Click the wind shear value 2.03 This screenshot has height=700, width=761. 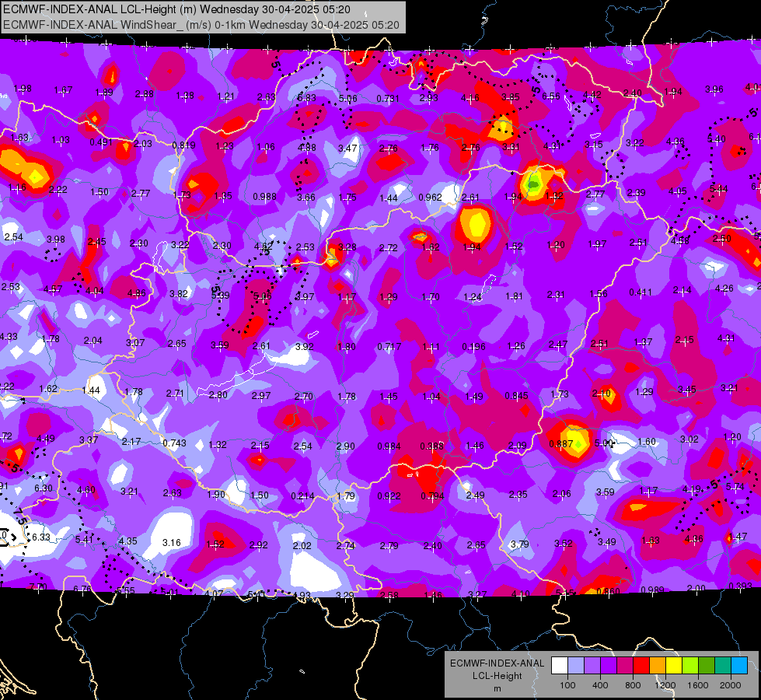click(x=143, y=143)
